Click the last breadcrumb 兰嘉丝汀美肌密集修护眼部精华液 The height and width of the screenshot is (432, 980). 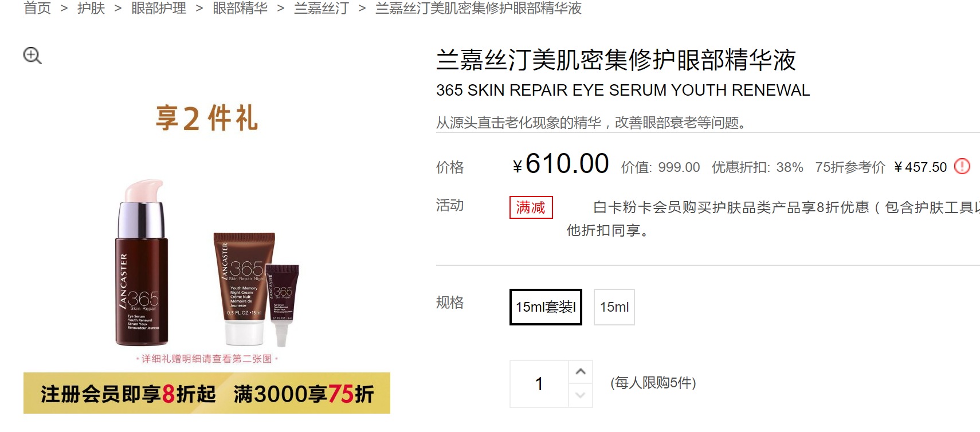tap(479, 8)
